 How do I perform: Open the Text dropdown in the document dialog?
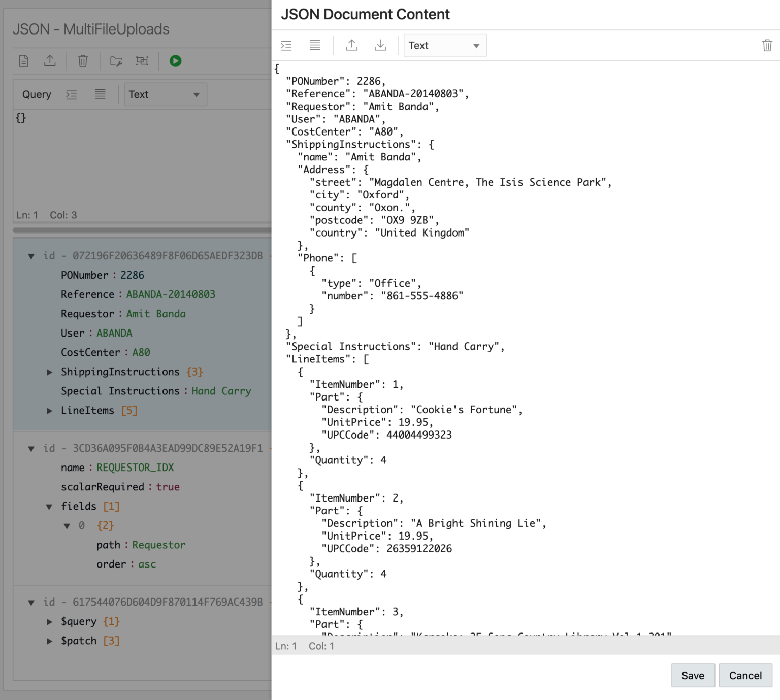445,46
